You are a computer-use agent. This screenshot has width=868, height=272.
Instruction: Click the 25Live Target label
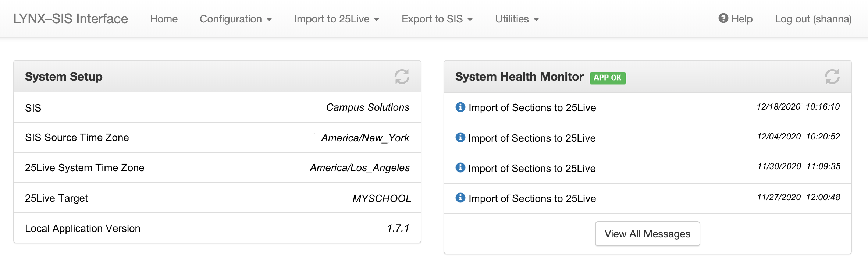point(56,198)
